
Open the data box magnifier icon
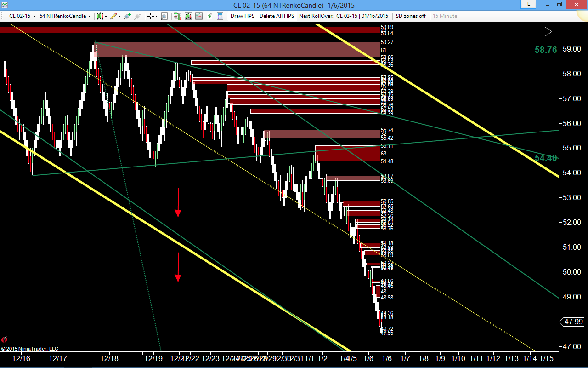coord(164,16)
